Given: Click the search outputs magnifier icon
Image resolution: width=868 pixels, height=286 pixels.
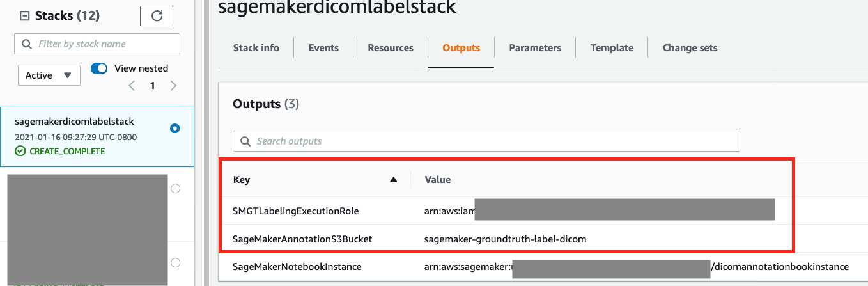Looking at the screenshot, I should click(245, 141).
